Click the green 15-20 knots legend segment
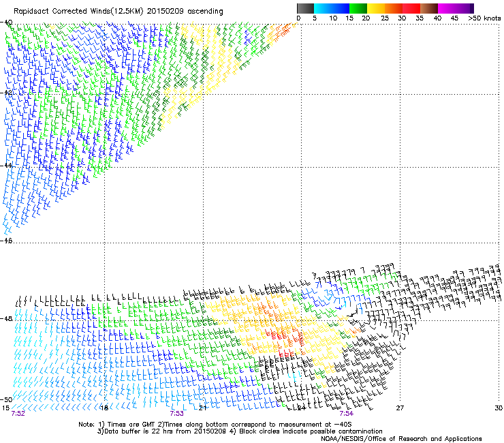Image resolution: width=504 pixels, height=443 pixels. [358, 8]
